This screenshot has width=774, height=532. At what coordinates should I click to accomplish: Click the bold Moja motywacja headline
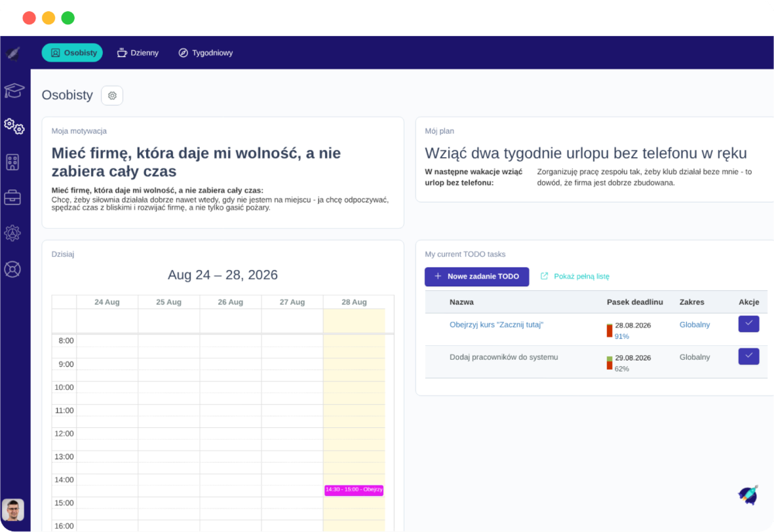coord(196,162)
